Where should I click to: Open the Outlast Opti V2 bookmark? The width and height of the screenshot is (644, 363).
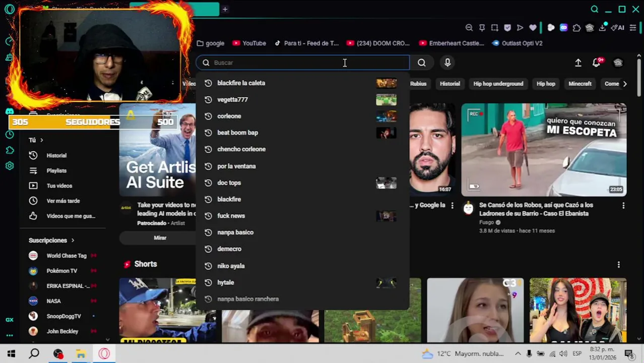pos(517,43)
